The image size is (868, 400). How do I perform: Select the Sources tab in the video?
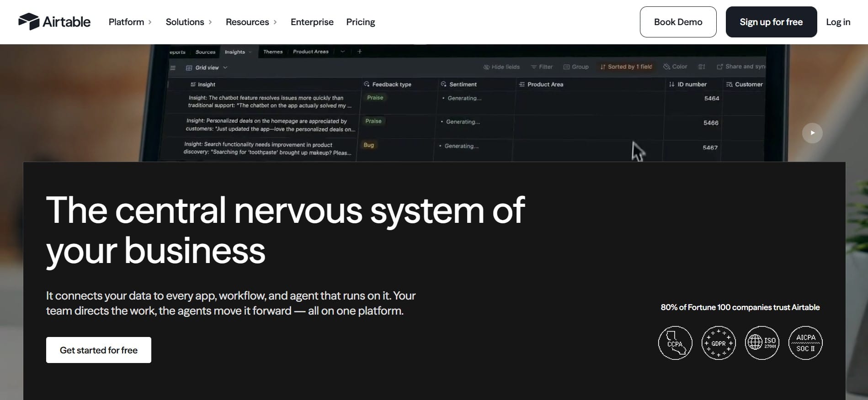point(205,52)
